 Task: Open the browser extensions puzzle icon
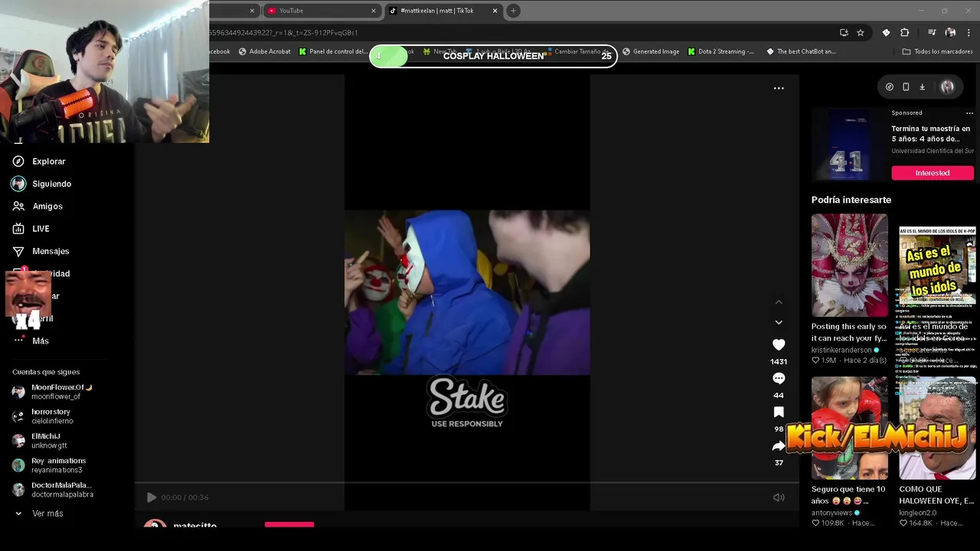[904, 33]
